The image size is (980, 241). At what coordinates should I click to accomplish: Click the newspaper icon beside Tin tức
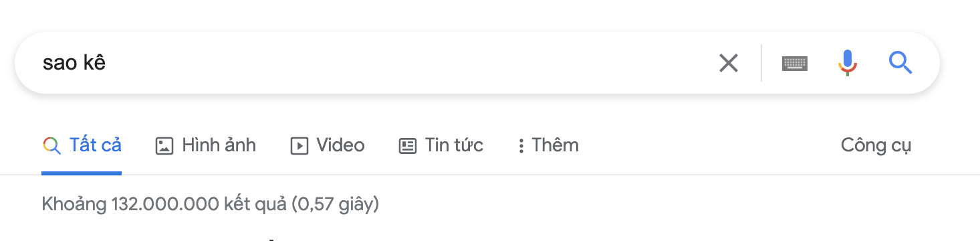point(408,145)
